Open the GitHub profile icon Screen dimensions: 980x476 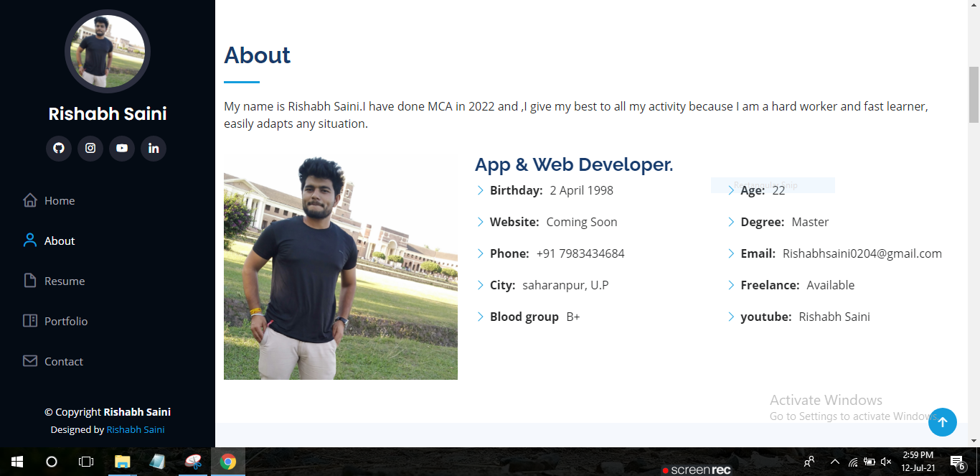58,148
